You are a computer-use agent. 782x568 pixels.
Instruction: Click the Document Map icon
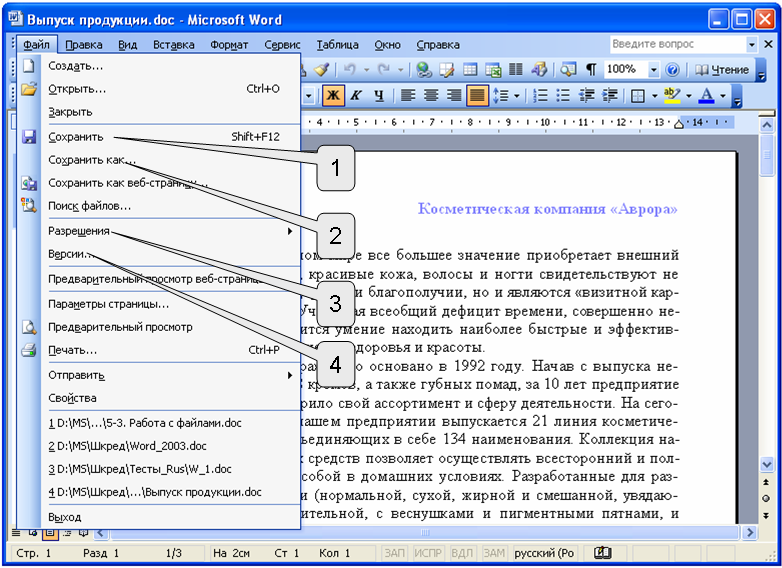(568, 70)
